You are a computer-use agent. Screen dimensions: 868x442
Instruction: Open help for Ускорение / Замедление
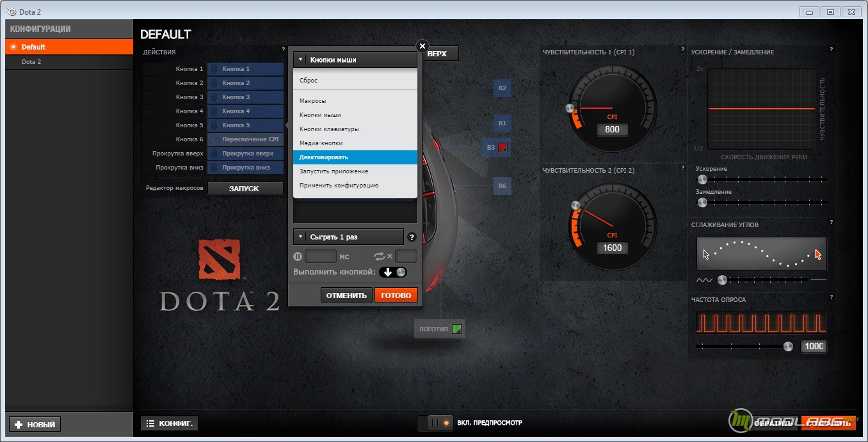[x=832, y=49]
